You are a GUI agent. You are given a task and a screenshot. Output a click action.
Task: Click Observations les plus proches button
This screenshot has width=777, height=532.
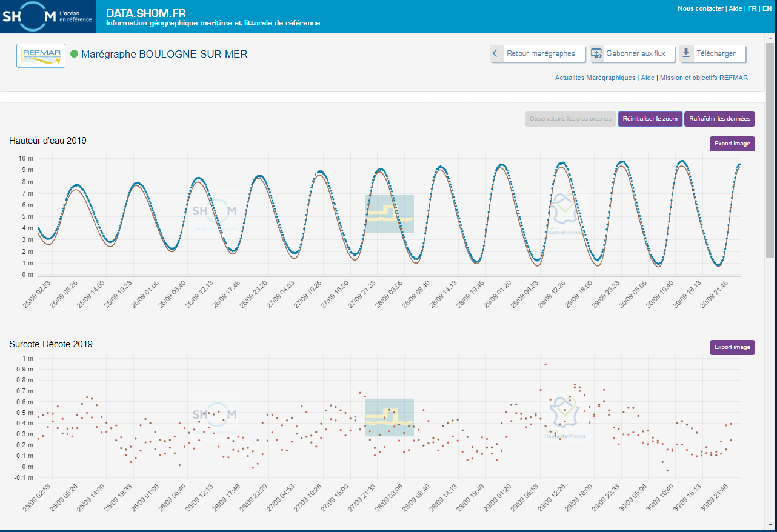pos(570,119)
